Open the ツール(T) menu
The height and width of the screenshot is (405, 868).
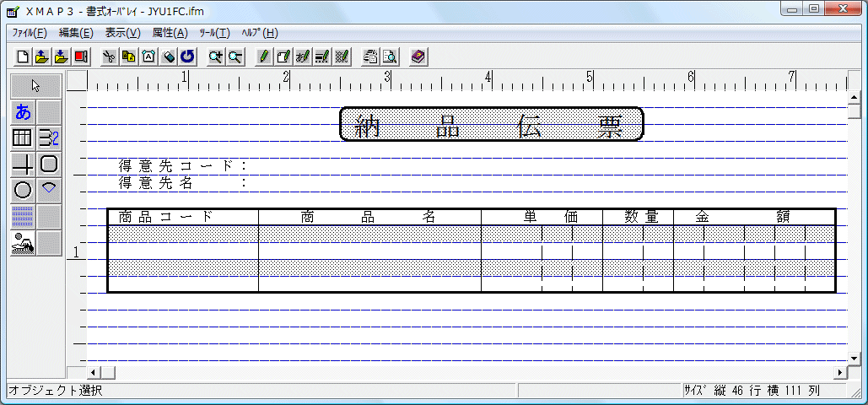[215, 33]
